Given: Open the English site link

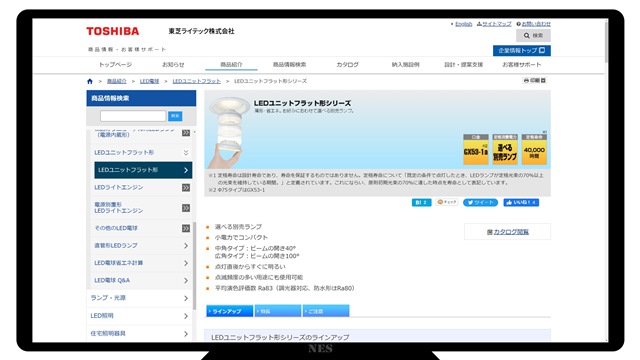Looking at the screenshot, I should tap(463, 24).
